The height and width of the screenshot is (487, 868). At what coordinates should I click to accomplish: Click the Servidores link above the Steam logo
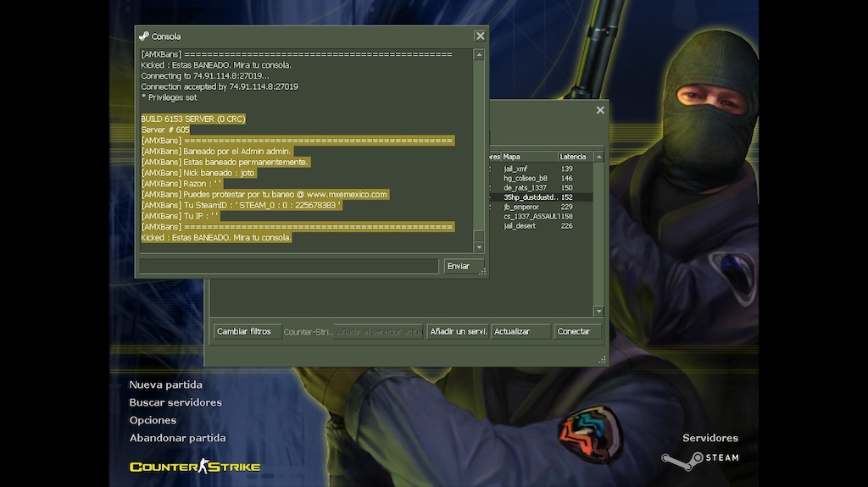point(710,438)
